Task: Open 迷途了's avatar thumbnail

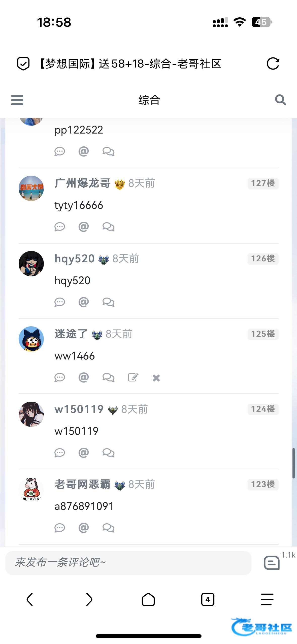Action: tap(31, 339)
